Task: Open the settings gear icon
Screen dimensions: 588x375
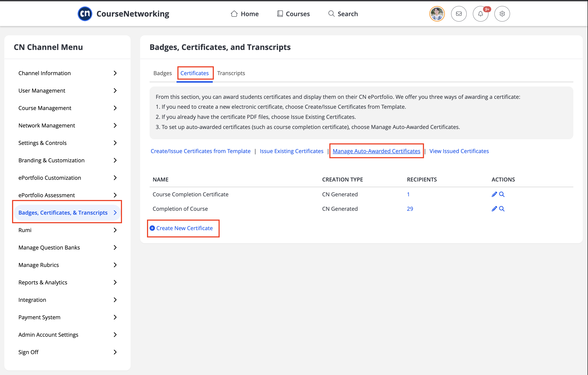Action: 502,14
